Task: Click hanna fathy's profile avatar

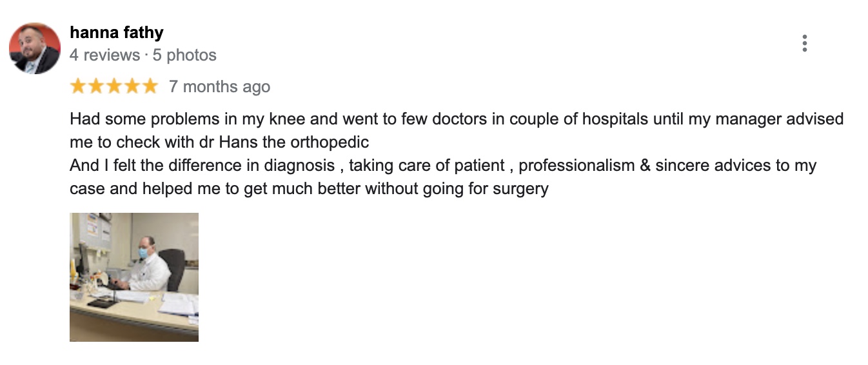Action: pyautogui.click(x=34, y=48)
